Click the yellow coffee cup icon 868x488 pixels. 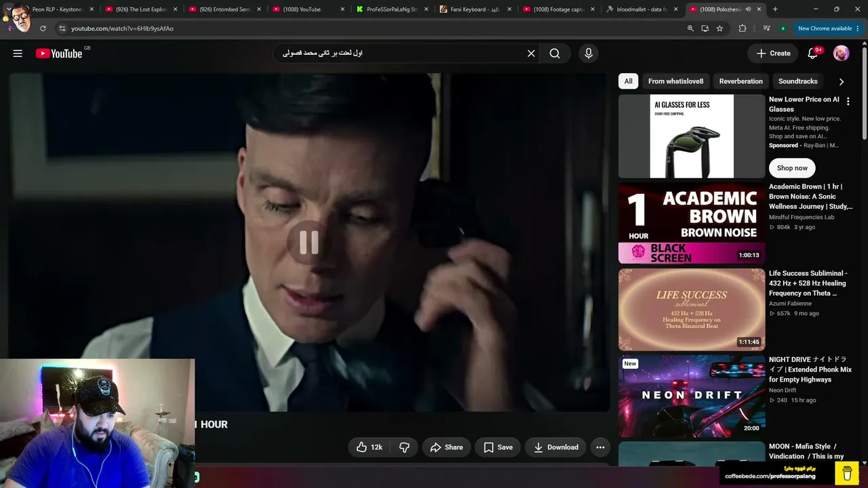[x=847, y=473]
